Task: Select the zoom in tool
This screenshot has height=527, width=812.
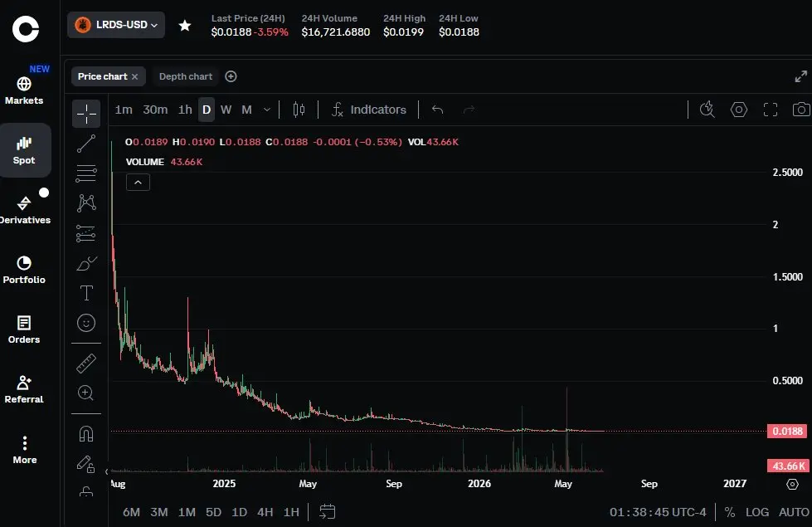Action: coord(86,393)
